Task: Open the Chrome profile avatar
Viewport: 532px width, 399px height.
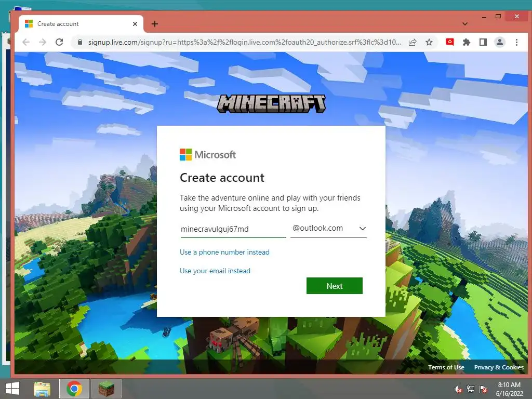Action: [x=500, y=42]
